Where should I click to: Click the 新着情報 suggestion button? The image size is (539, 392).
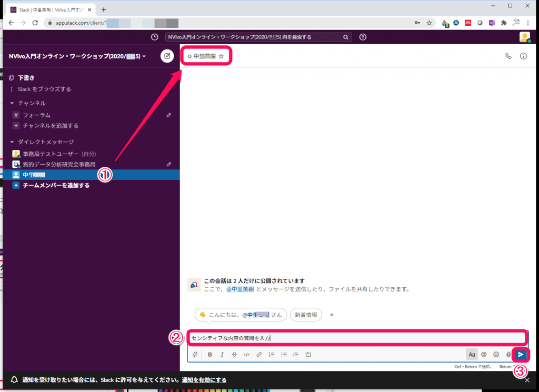306,315
